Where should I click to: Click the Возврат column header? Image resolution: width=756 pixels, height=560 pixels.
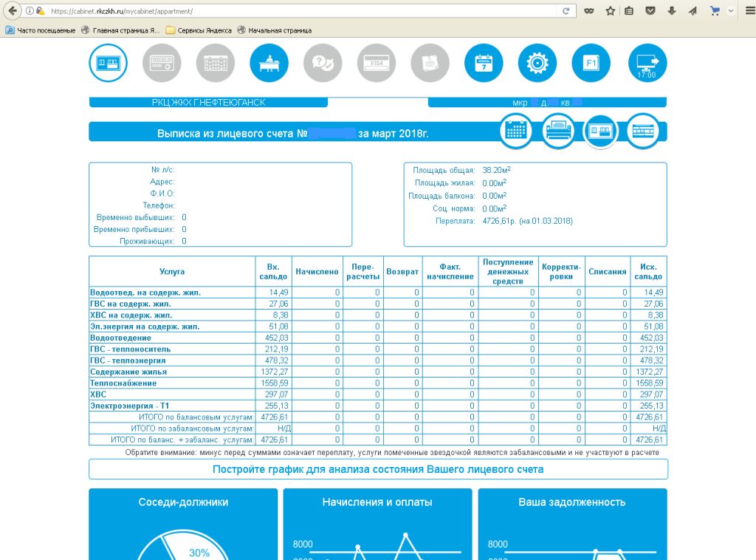tap(402, 272)
